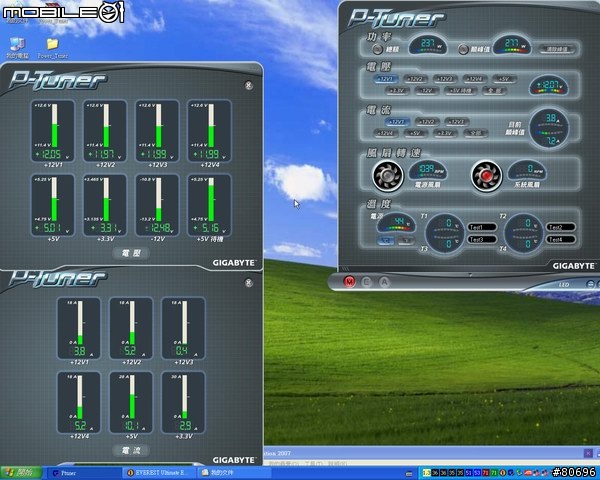Click the power supply fan icon

[388, 176]
